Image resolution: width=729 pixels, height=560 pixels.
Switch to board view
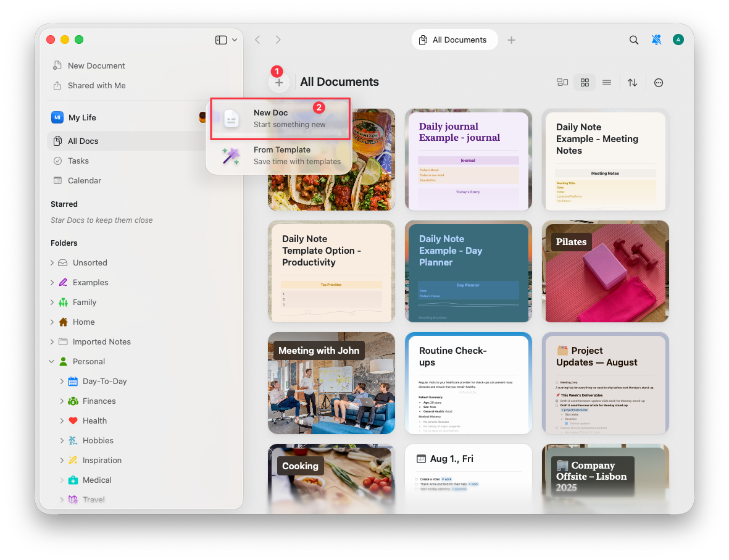pyautogui.click(x=562, y=81)
